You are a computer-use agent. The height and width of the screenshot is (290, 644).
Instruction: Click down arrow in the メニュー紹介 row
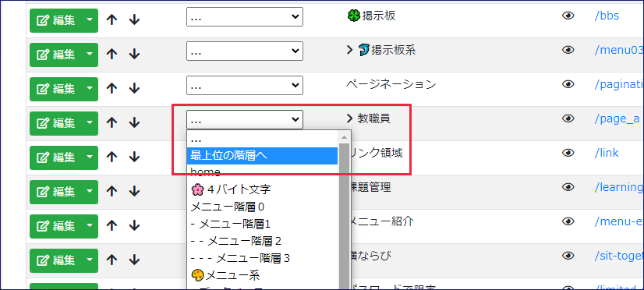click(x=134, y=225)
